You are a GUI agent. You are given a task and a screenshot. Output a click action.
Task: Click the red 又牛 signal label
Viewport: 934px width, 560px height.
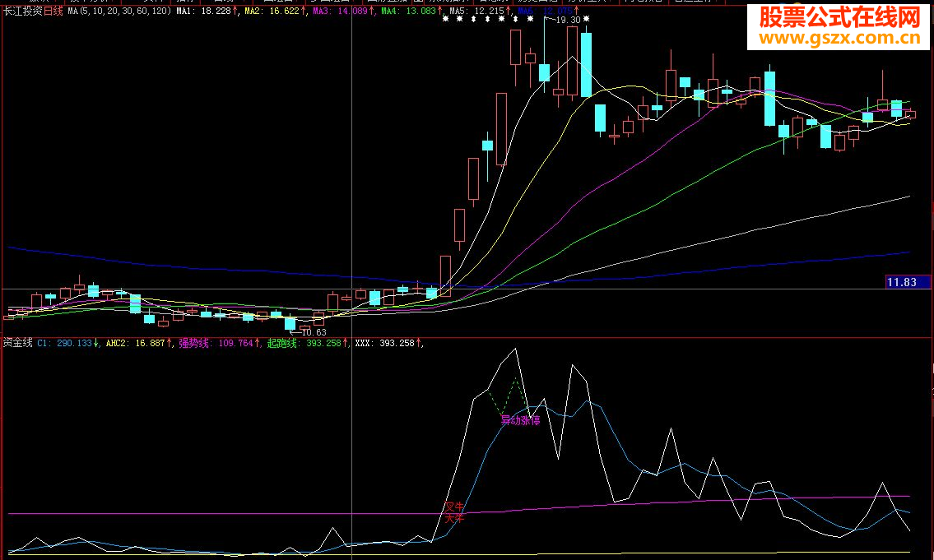pyautogui.click(x=454, y=507)
